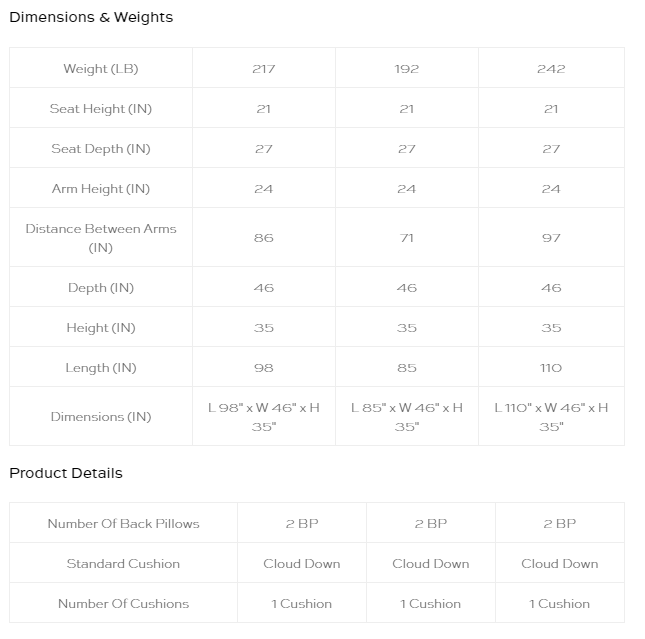Select the Standard Cushion row label

[x=123, y=563]
